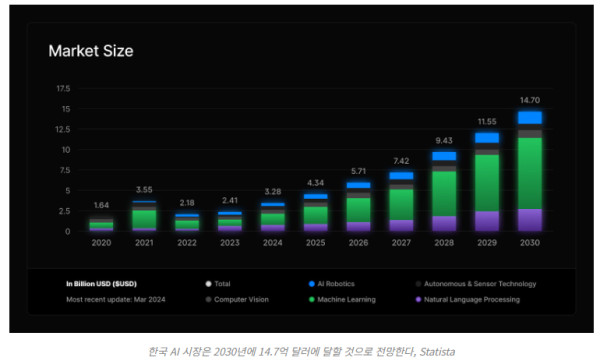Toggle AI Robotics legend entry
This screenshot has width=600, height=361.
pos(332,284)
